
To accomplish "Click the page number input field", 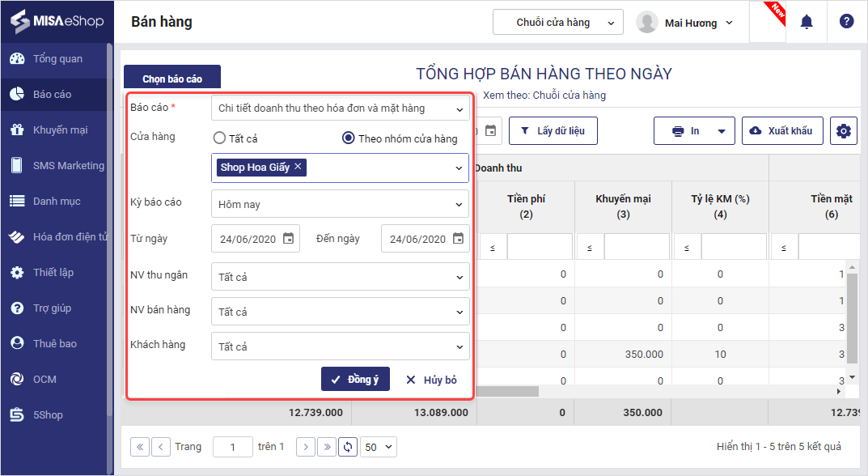I will click(x=232, y=447).
